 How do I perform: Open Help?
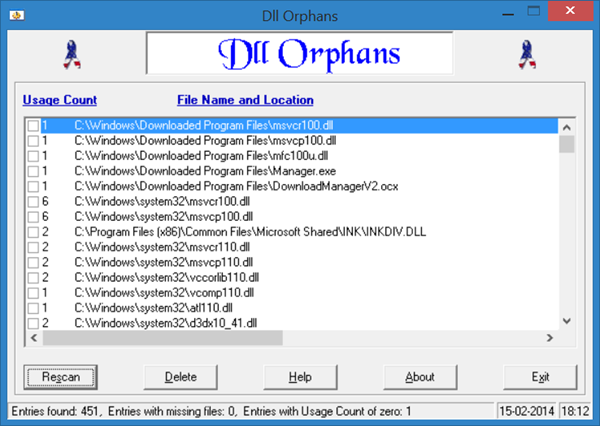[x=300, y=377]
